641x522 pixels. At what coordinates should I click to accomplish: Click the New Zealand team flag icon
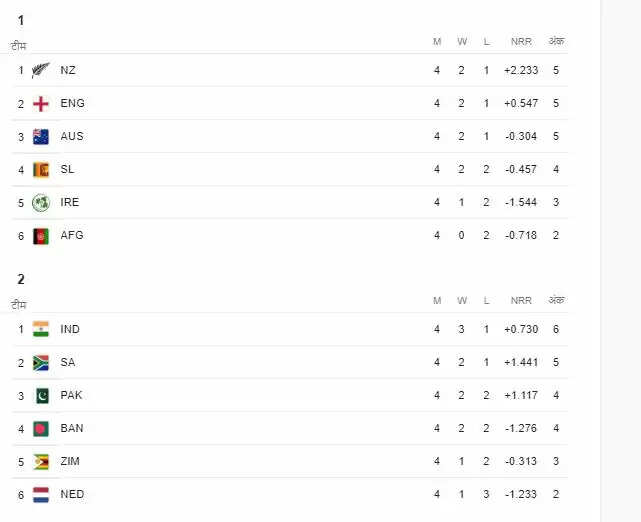tap(40, 70)
